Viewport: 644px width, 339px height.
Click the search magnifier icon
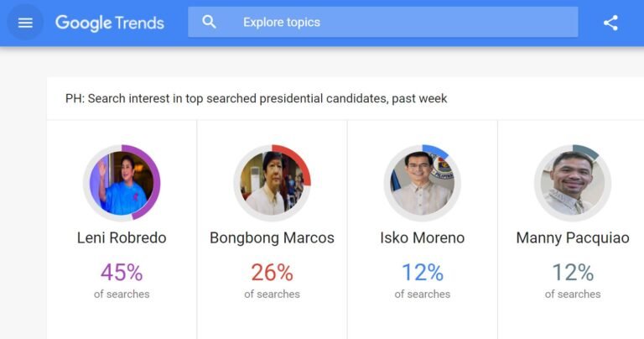point(209,22)
